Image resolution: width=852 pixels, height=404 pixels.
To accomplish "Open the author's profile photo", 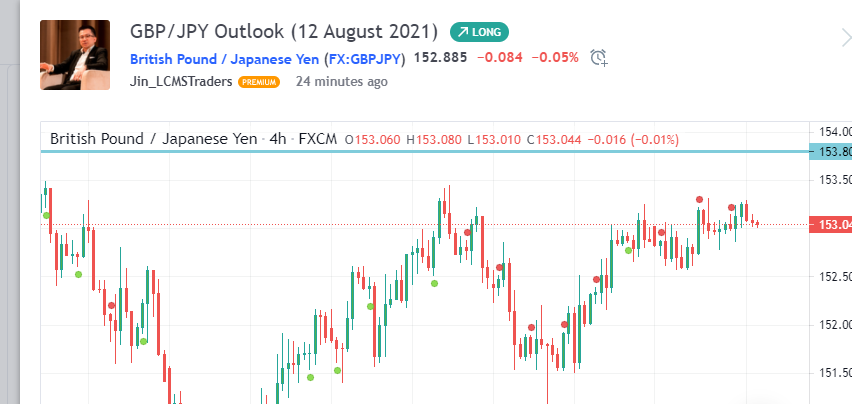I will click(x=74, y=55).
